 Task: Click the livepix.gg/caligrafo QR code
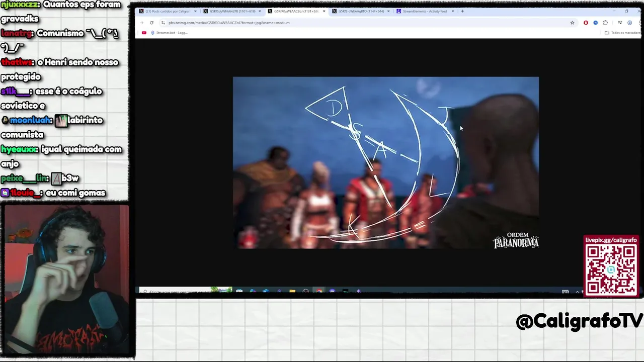click(x=611, y=270)
